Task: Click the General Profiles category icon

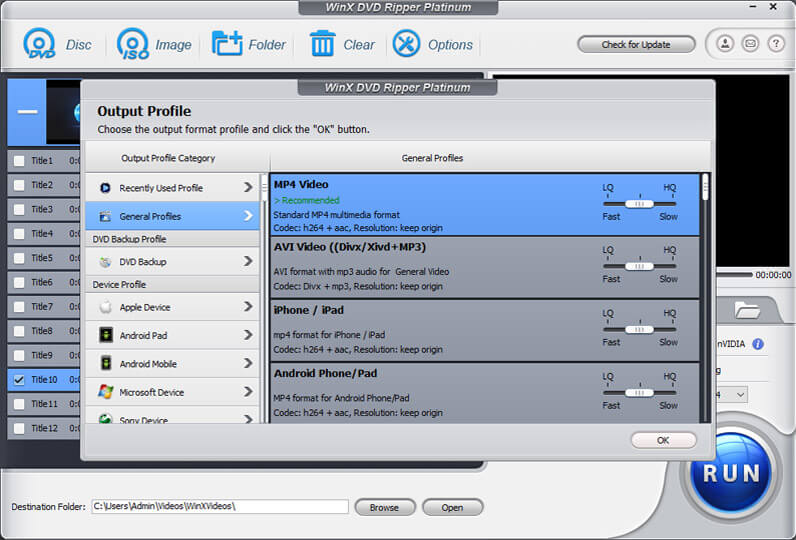Action: point(105,216)
